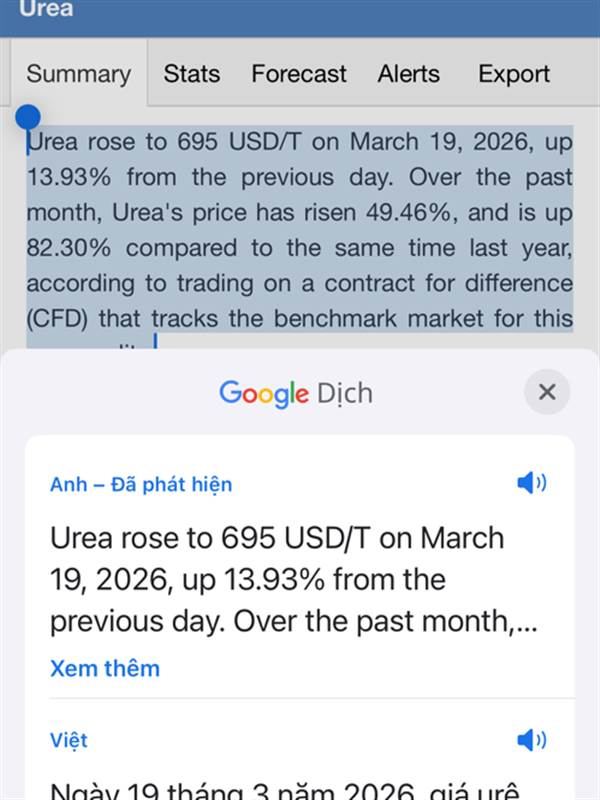The height and width of the screenshot is (800, 600).
Task: Tap the 82.30% figure in highlighted paragraph
Action: 68,248
